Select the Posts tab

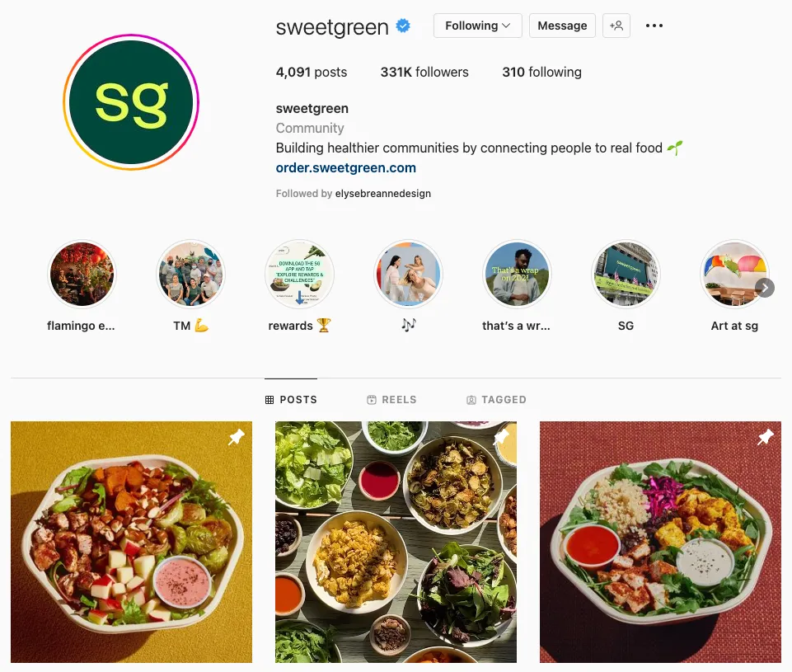pyautogui.click(x=291, y=400)
